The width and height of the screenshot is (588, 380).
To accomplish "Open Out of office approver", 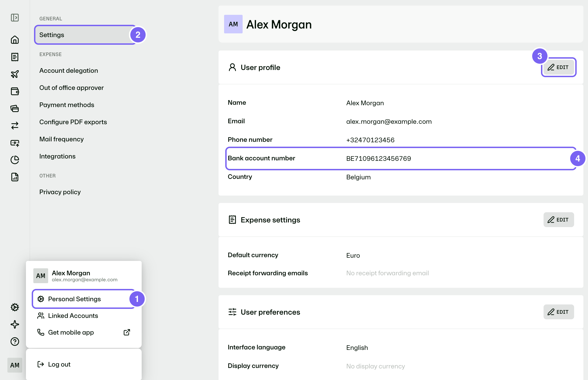I will (72, 88).
